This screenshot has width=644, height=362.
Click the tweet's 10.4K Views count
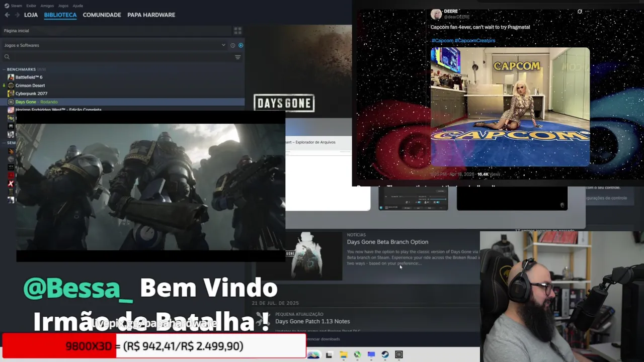[x=489, y=174]
